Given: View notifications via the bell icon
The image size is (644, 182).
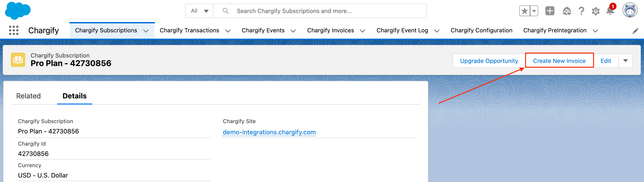Looking at the screenshot, I should pos(610,11).
